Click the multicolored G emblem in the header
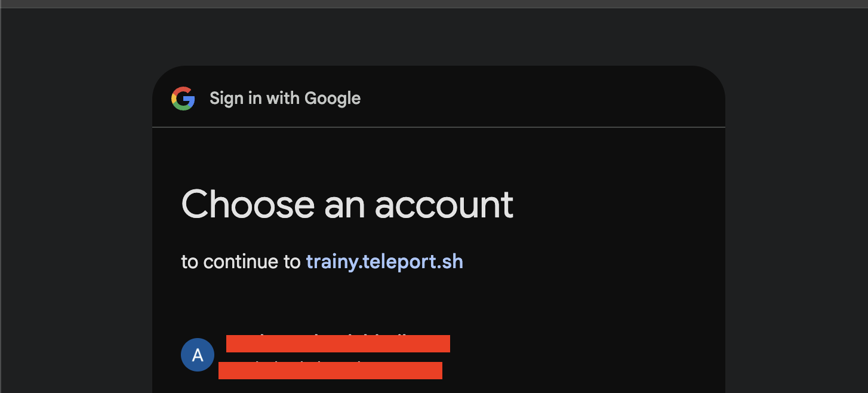 (x=183, y=99)
